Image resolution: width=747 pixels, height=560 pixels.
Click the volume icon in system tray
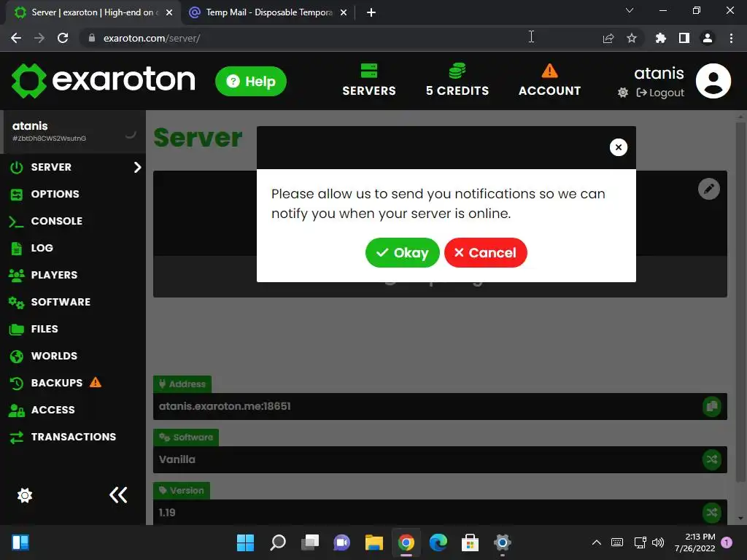[x=658, y=542]
